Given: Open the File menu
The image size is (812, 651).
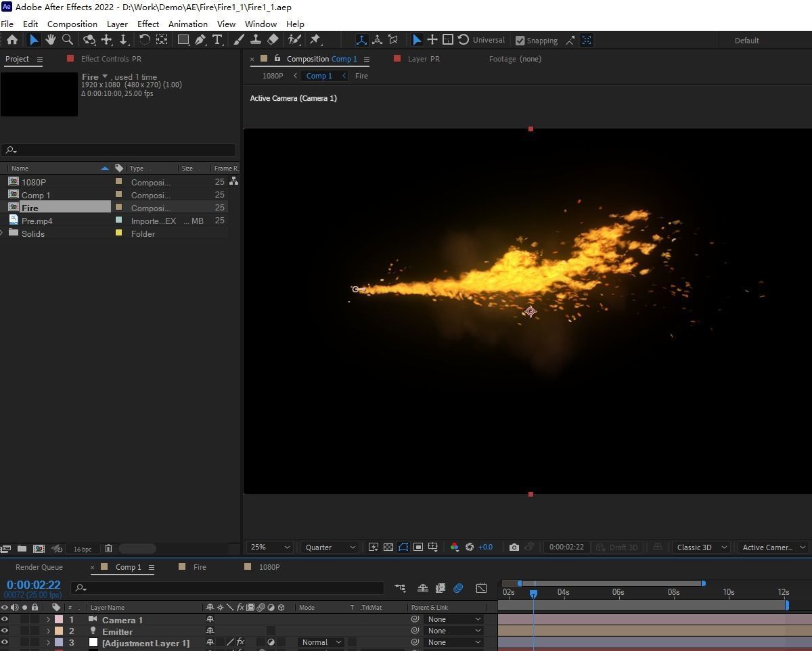Looking at the screenshot, I should (x=7, y=24).
